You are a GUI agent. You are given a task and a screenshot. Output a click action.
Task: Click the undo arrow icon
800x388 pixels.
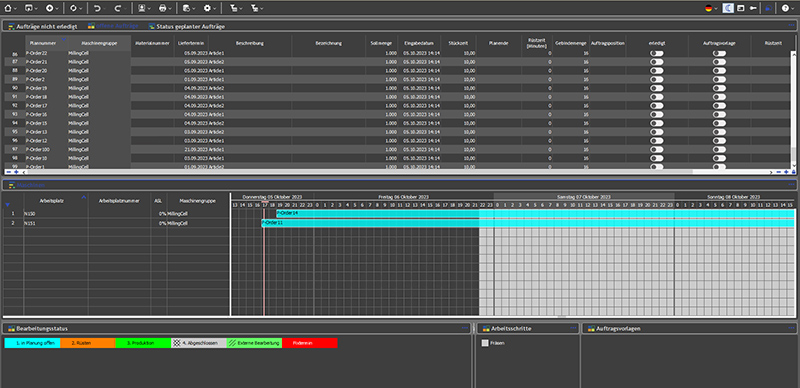97,8
